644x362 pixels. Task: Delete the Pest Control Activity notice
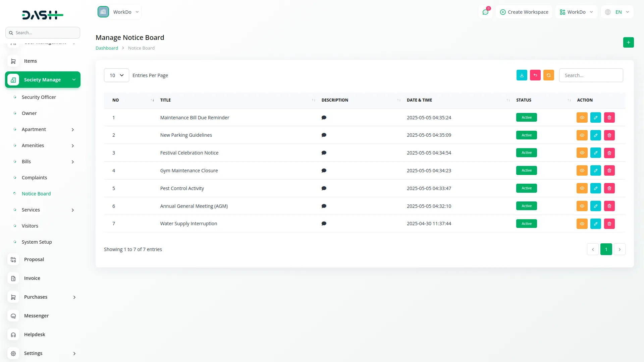click(609, 188)
